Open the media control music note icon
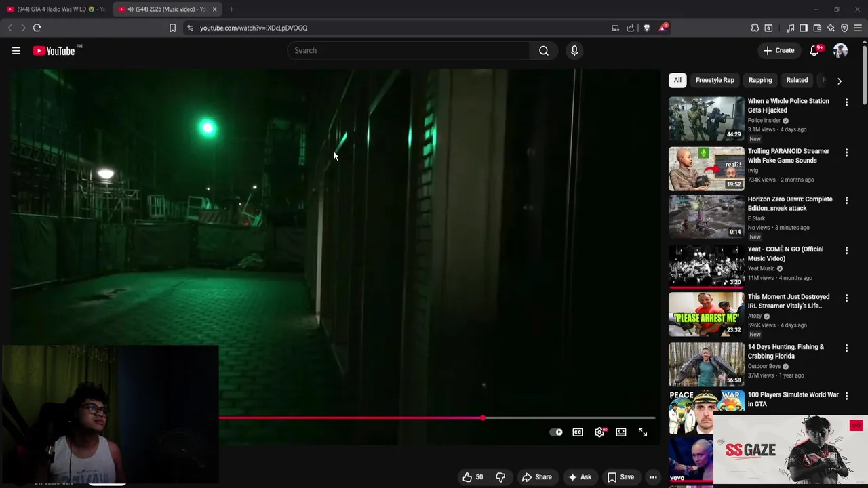The height and width of the screenshot is (488, 868). click(790, 28)
